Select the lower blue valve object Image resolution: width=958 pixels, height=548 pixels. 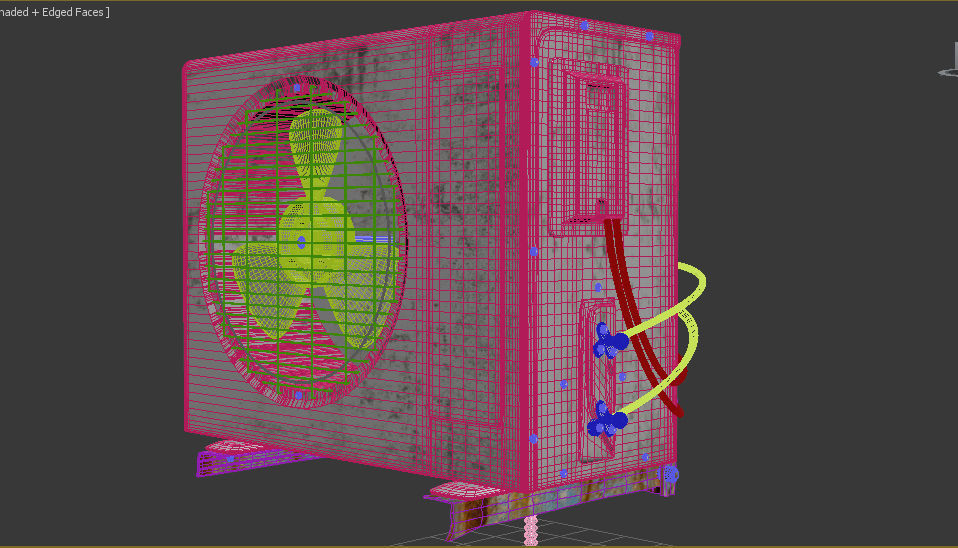point(607,420)
